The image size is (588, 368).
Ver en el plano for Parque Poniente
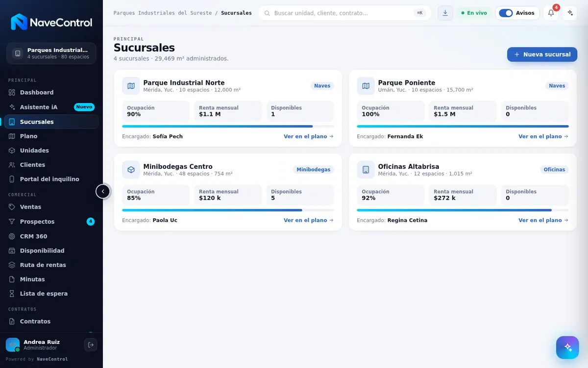click(x=543, y=136)
